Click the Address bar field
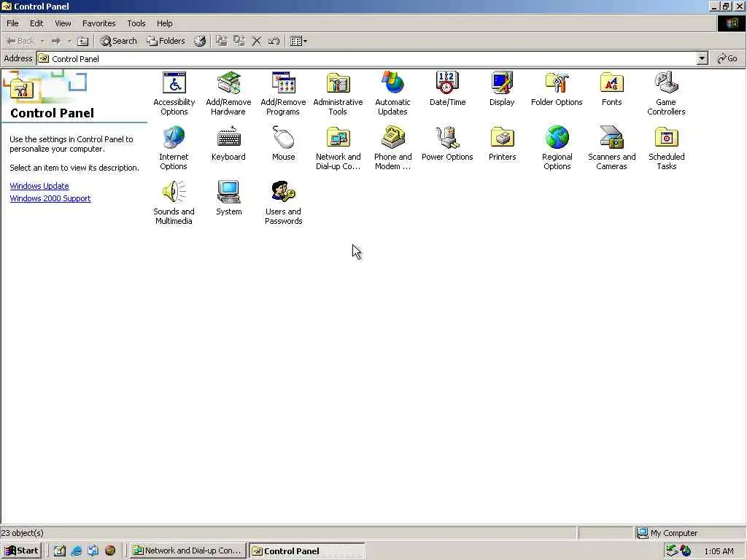 click(367, 58)
